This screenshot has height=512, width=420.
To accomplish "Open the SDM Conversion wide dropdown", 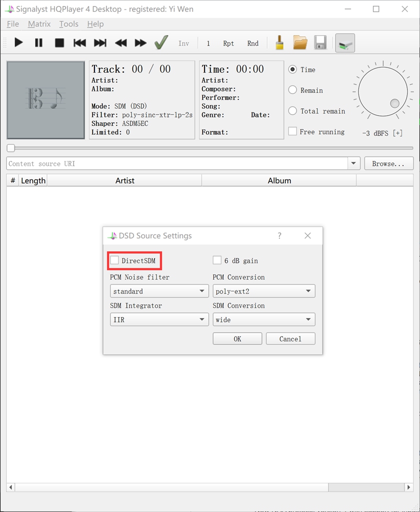I will [x=264, y=319].
